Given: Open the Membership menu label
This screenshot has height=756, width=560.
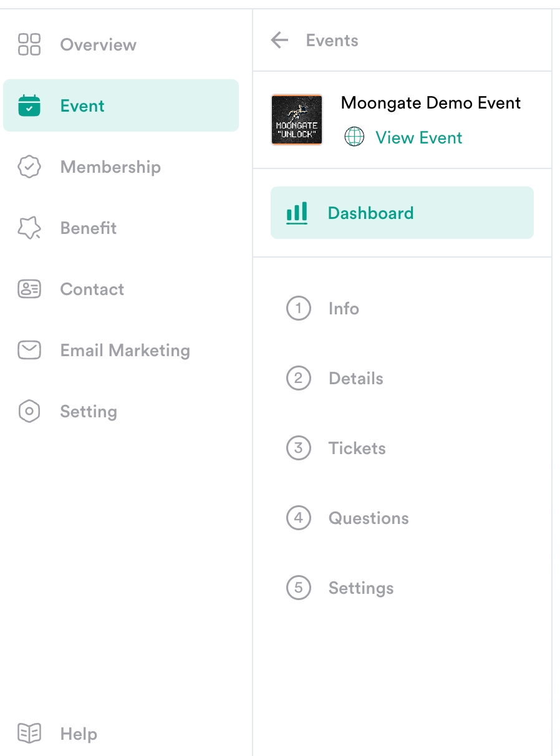Looking at the screenshot, I should (x=110, y=167).
